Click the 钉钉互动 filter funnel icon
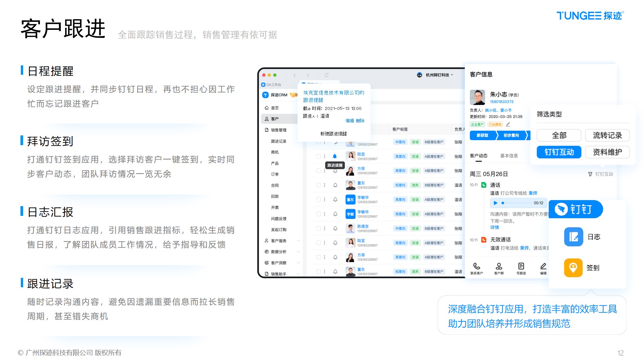Viewport: 644px width, 362px height. pos(590,174)
